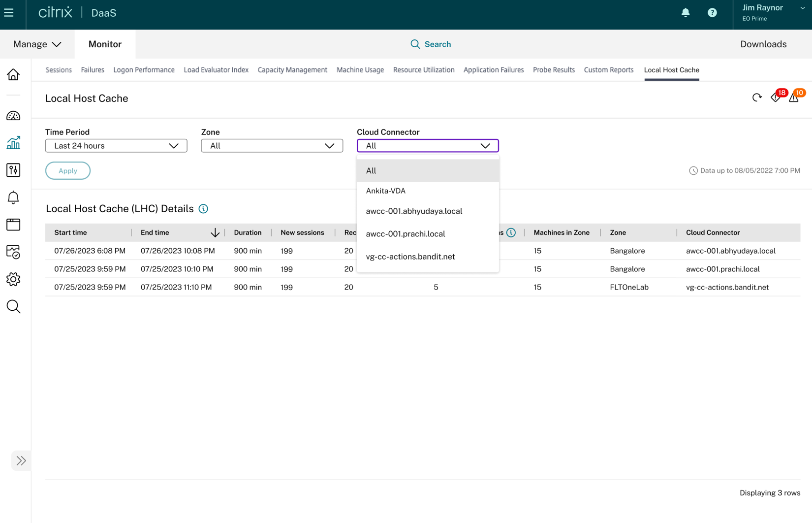812x523 pixels.
Task: Switch to the Custom Reports tab
Action: tap(608, 70)
